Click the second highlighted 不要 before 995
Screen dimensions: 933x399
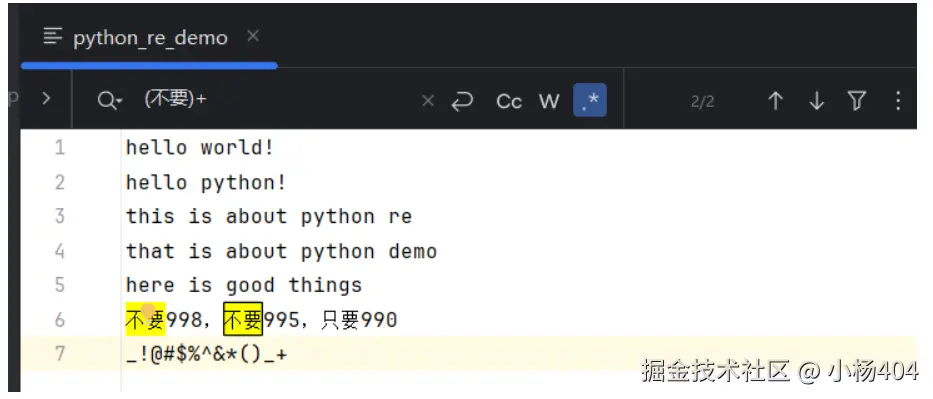click(x=243, y=319)
